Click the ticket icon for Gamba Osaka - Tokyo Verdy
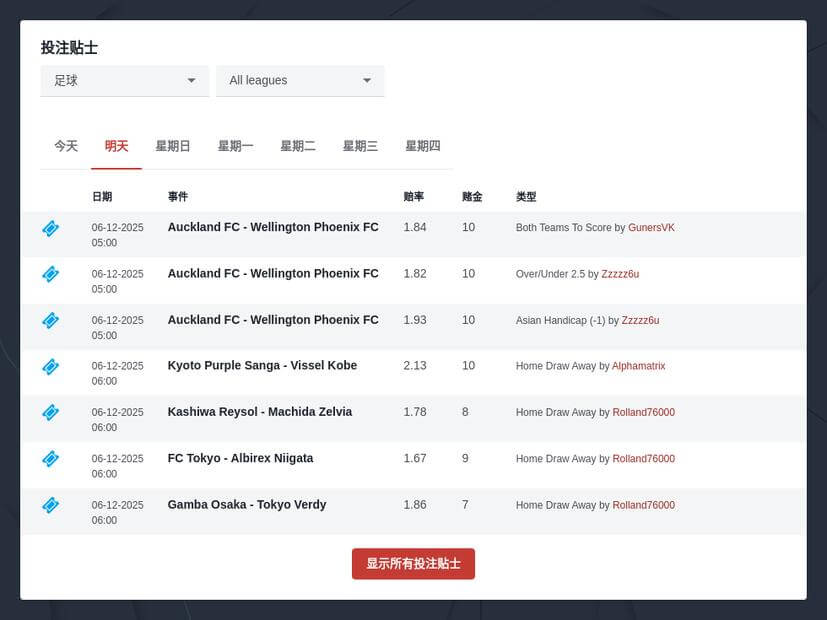 [x=50, y=505]
